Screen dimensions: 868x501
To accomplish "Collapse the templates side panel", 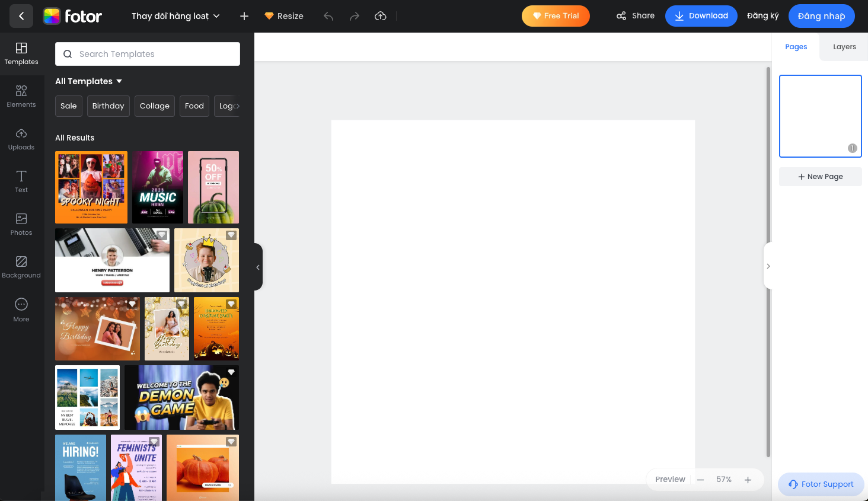I will [x=258, y=267].
